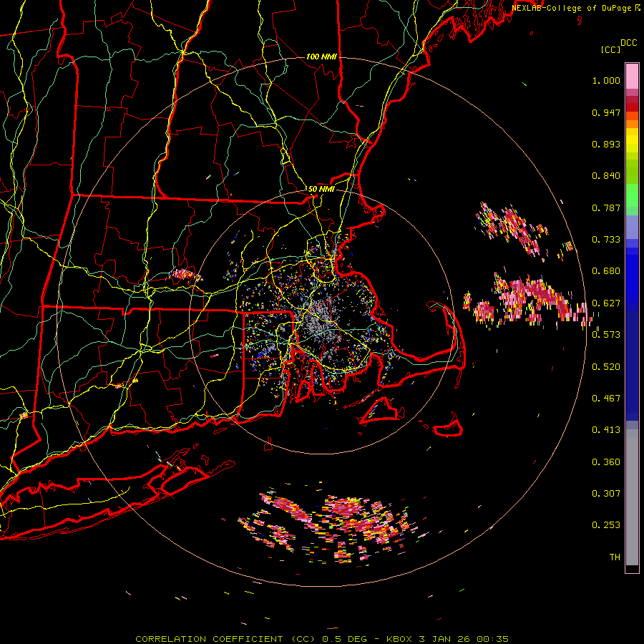Pick the orange band on the color bar

(x=632, y=124)
